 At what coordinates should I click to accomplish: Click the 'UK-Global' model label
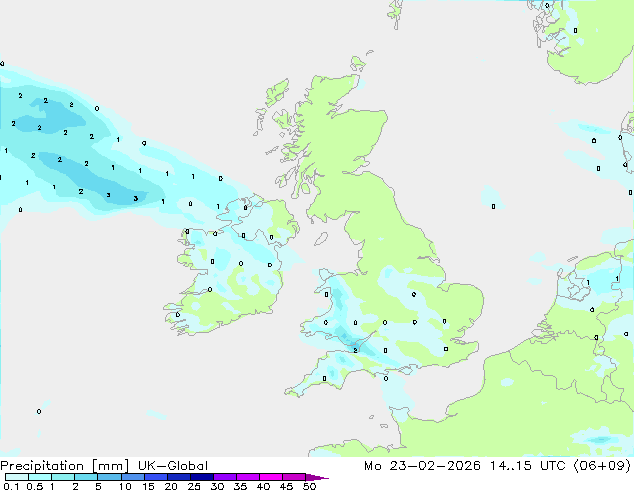pyautogui.click(x=173, y=466)
